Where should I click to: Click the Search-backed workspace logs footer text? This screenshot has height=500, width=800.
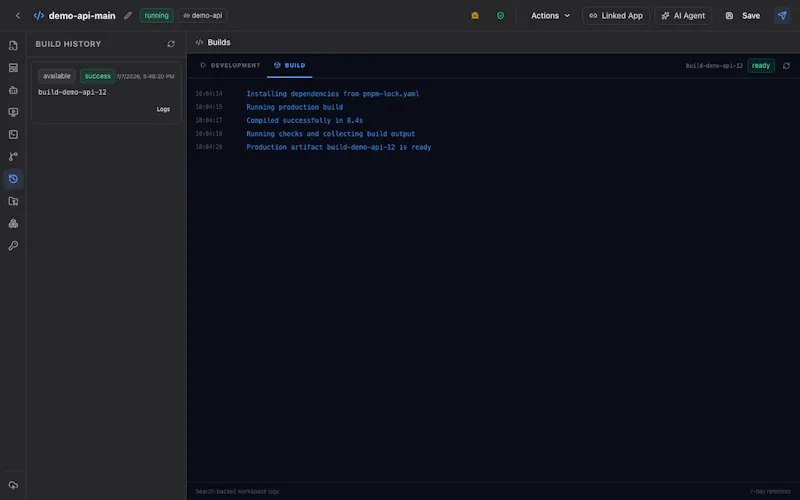click(x=237, y=491)
